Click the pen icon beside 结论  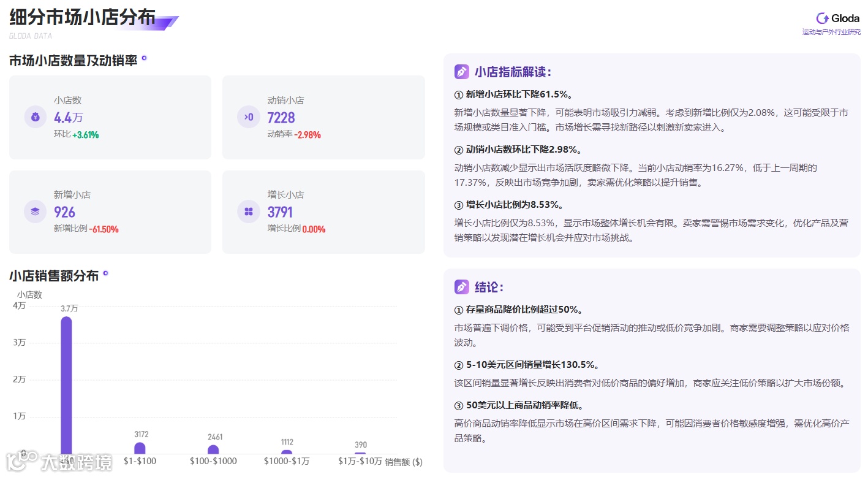tap(462, 286)
